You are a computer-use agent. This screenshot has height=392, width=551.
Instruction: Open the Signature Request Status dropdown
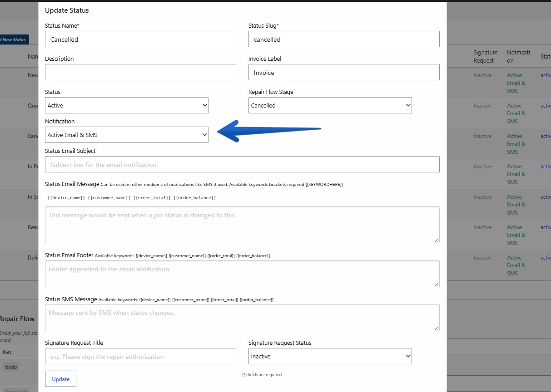tap(330, 356)
